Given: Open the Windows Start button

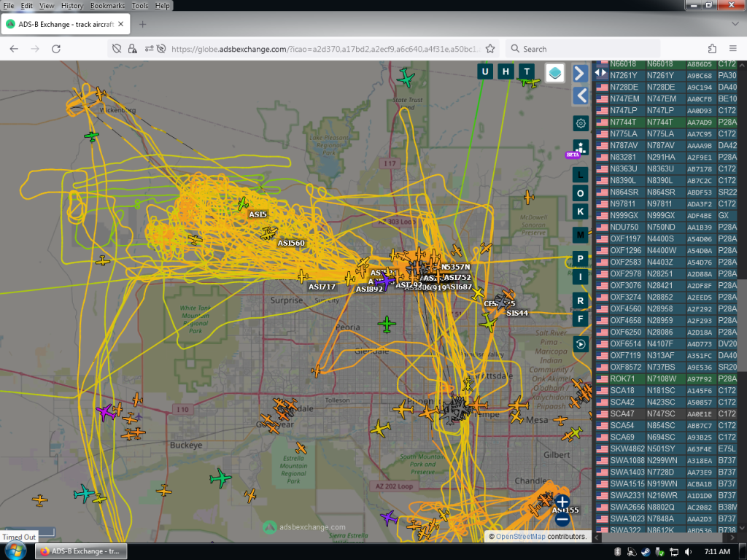Looking at the screenshot, I should 15,551.
